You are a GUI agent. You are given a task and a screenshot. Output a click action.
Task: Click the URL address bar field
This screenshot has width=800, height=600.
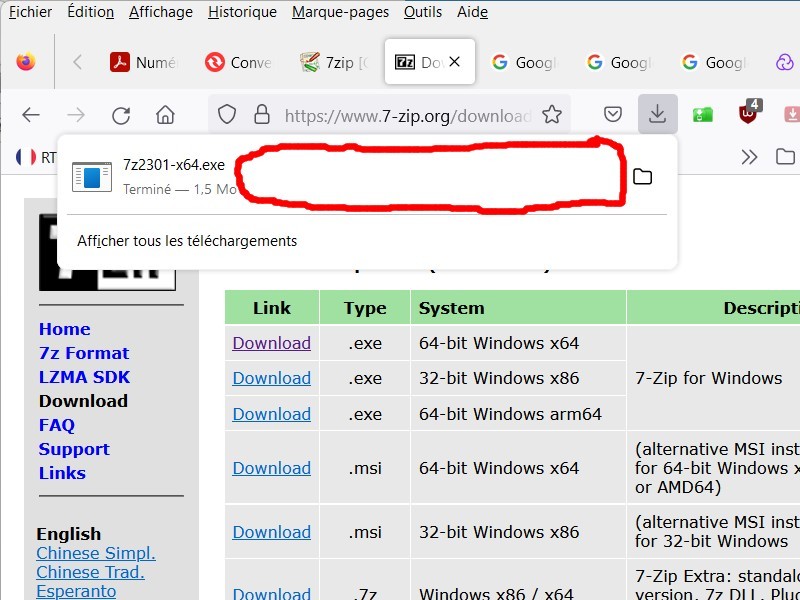click(405, 115)
